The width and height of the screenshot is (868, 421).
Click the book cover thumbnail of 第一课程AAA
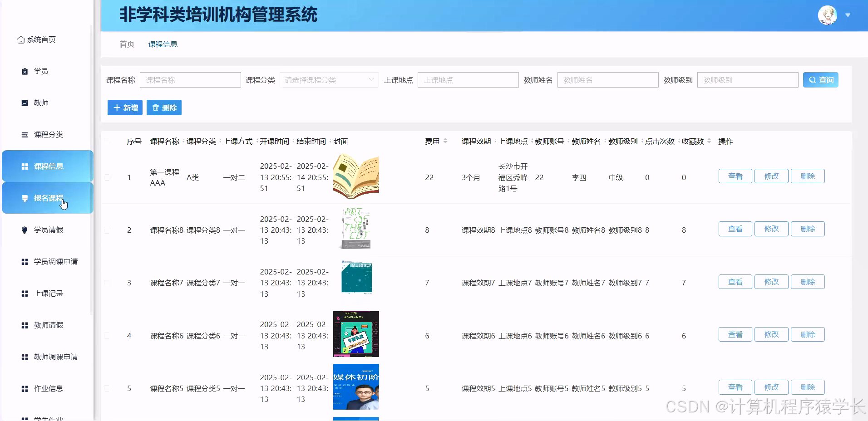tap(356, 176)
